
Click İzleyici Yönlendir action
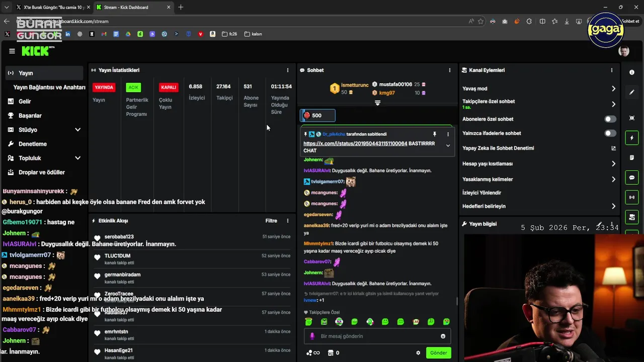pos(481,193)
